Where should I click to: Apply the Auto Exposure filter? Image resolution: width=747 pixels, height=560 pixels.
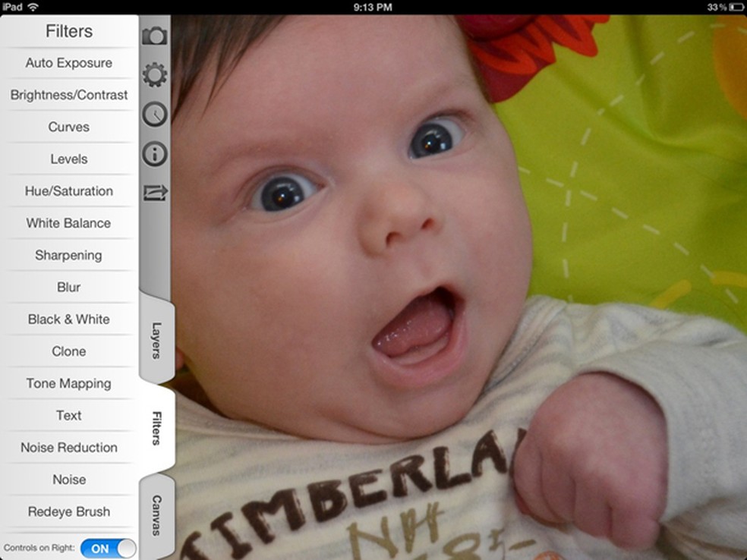coord(69,63)
